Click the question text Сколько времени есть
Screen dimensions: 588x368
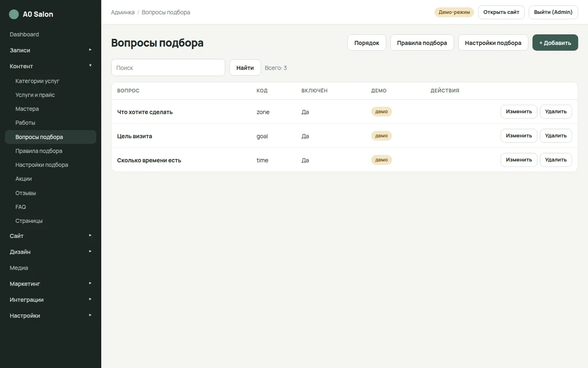[x=149, y=160]
